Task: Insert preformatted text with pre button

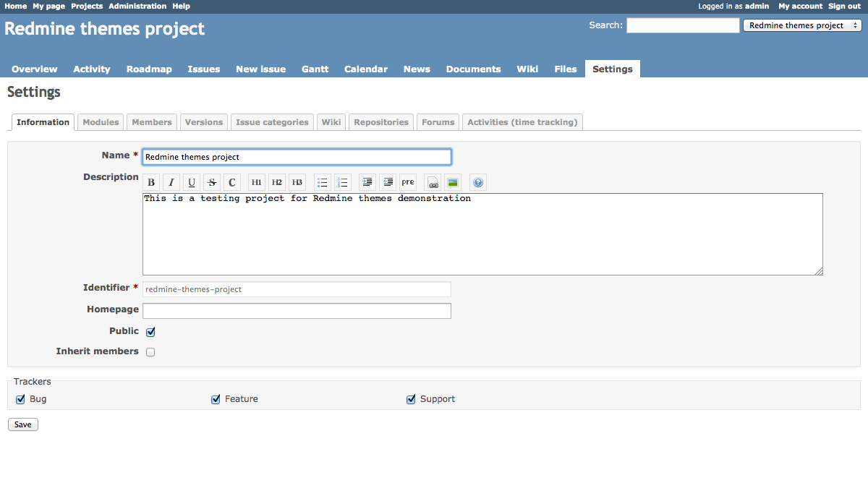Action: pos(408,182)
